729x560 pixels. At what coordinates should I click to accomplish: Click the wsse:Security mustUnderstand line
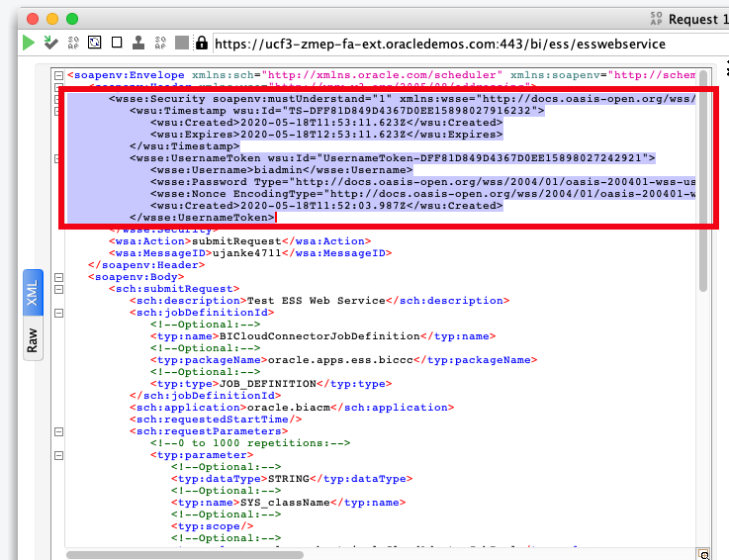pyautogui.click(x=403, y=99)
